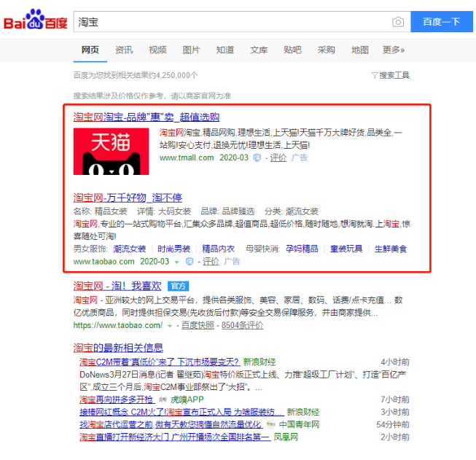Open the Tmall cat logo thumbnail
The width and height of the screenshot is (476, 460).
pos(112,152)
